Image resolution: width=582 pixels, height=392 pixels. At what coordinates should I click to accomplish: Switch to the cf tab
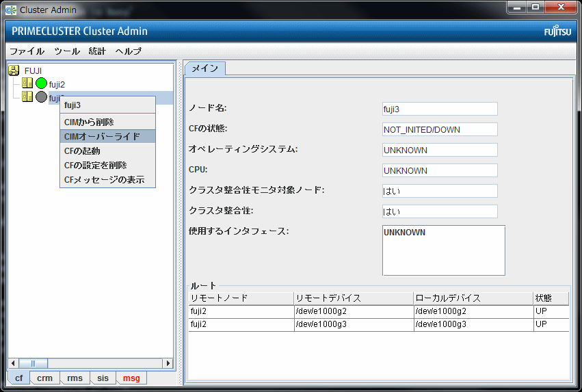(19, 378)
